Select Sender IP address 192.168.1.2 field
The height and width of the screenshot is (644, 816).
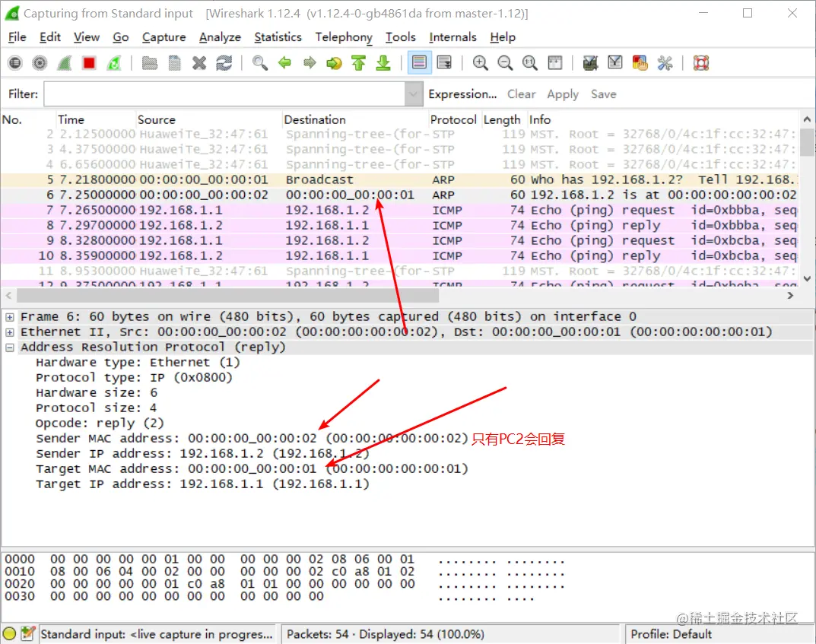coord(202,454)
